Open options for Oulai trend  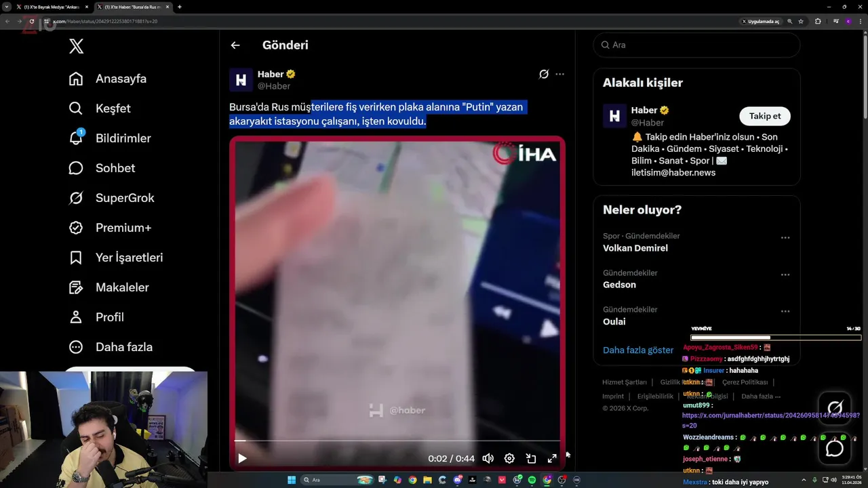pos(785,311)
